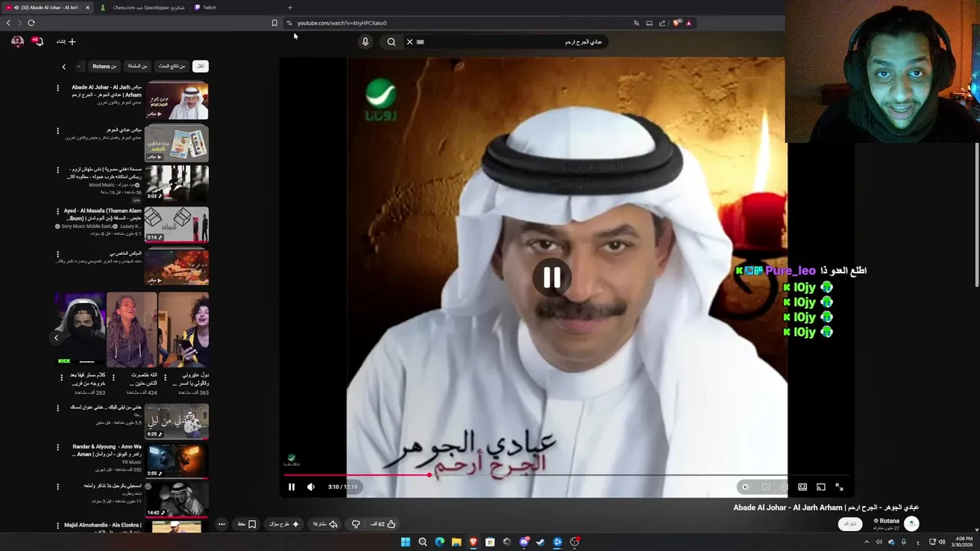The width and height of the screenshot is (980, 551).
Task: Select the 'من نتائج البحث' filter chip
Action: point(172,67)
